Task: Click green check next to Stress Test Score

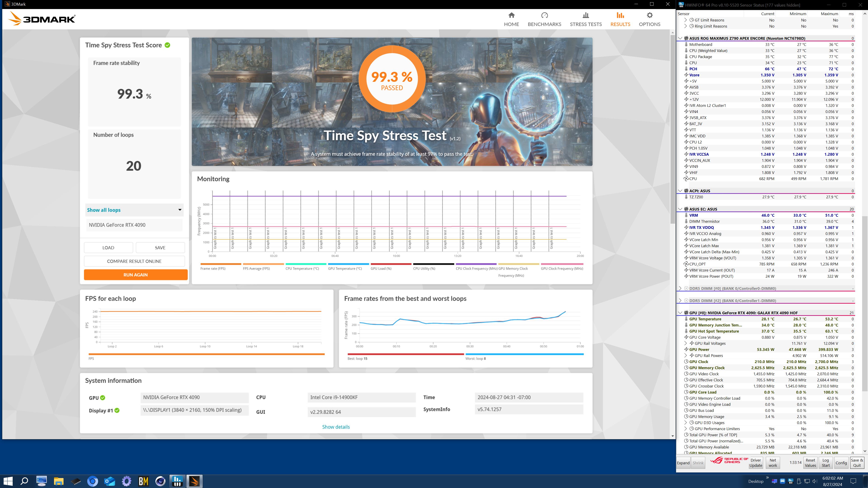Action: click(167, 45)
